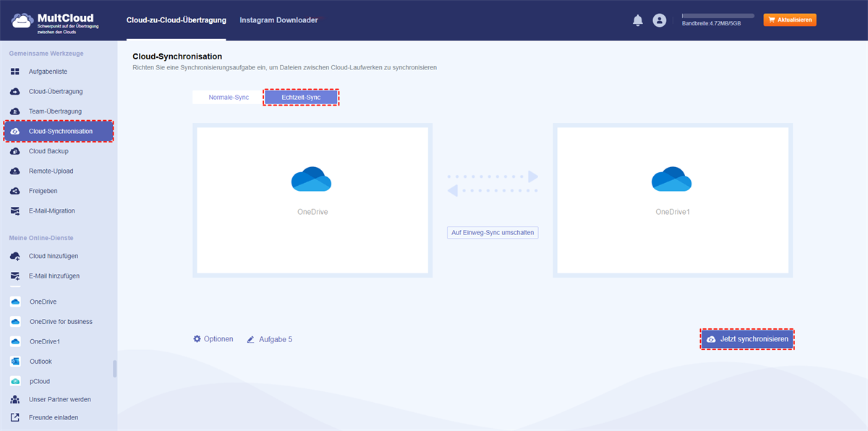Switch to Normale-Sync mode
The width and height of the screenshot is (868, 431).
[x=229, y=97]
